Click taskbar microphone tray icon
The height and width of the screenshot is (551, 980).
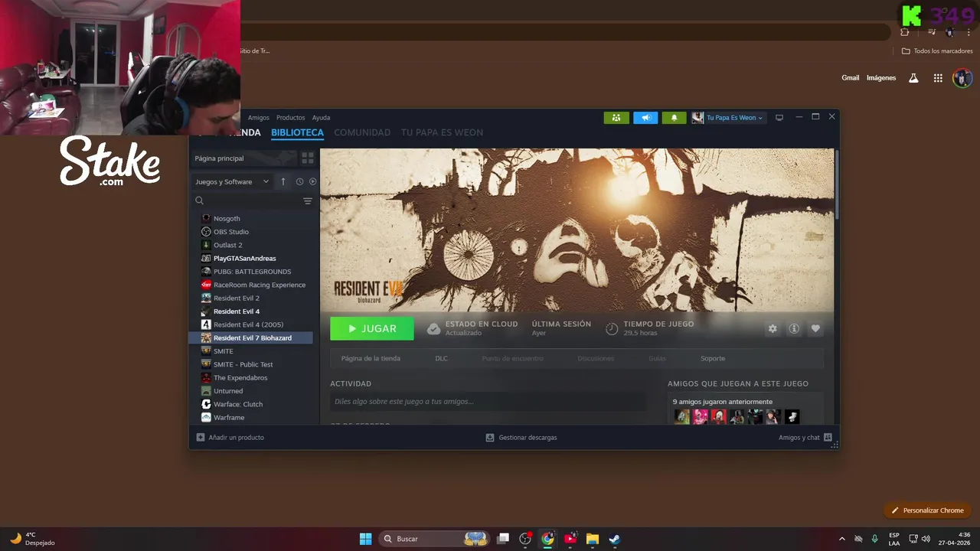874,539
